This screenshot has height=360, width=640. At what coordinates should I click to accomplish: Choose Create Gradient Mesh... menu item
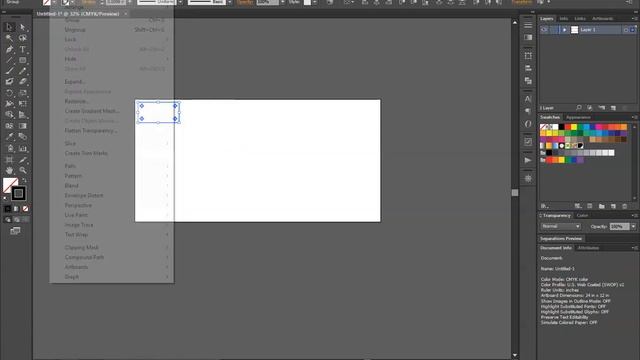(92, 111)
